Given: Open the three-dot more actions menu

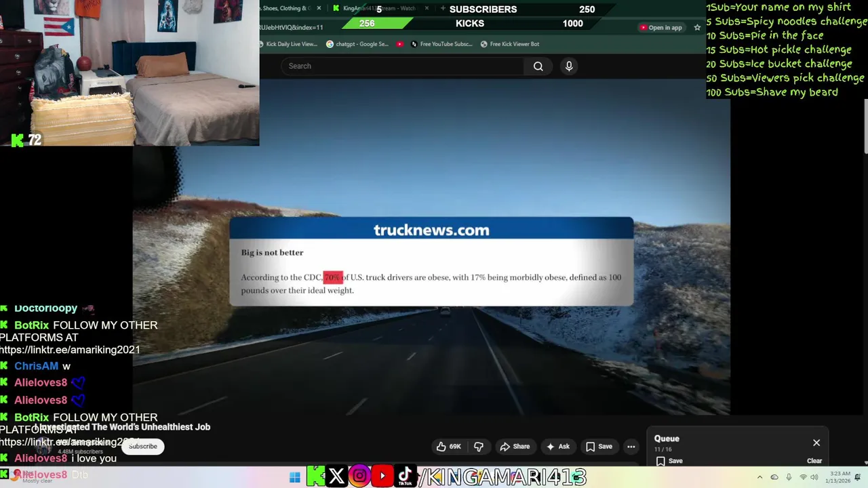Looking at the screenshot, I should click(631, 447).
